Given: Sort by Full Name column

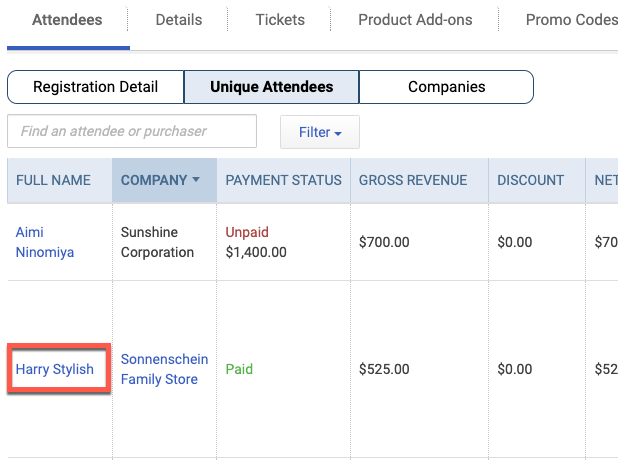Looking at the screenshot, I should coord(53,180).
